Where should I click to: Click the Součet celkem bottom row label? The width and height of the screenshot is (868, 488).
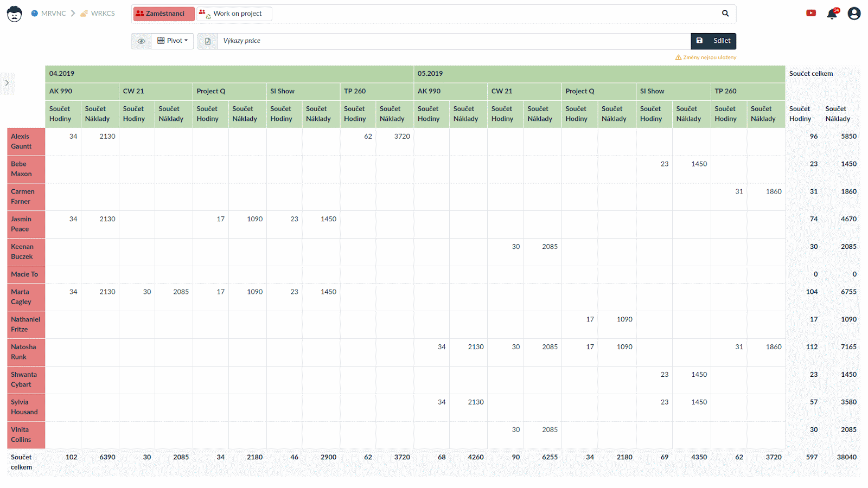26,463
